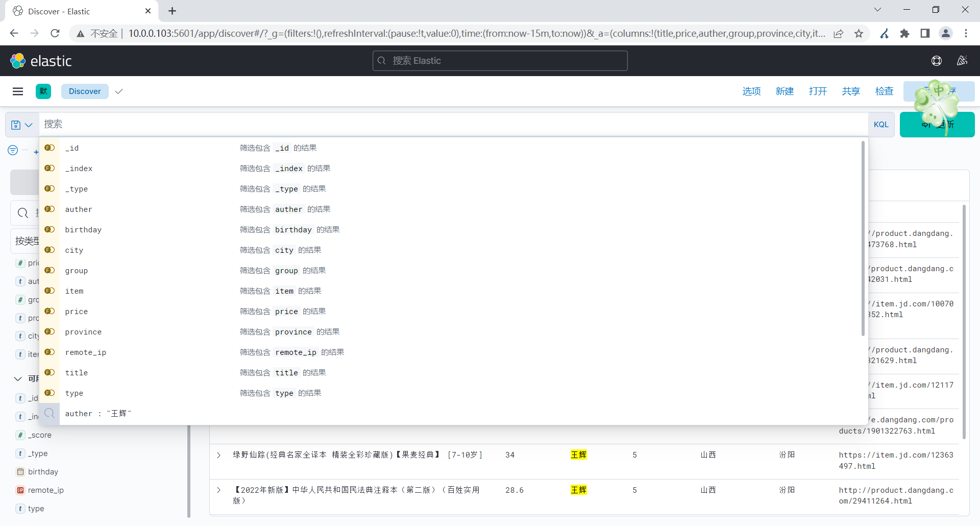Click the Discover breadcrumb badge
Image resolution: width=980 pixels, height=526 pixels.
[85, 91]
